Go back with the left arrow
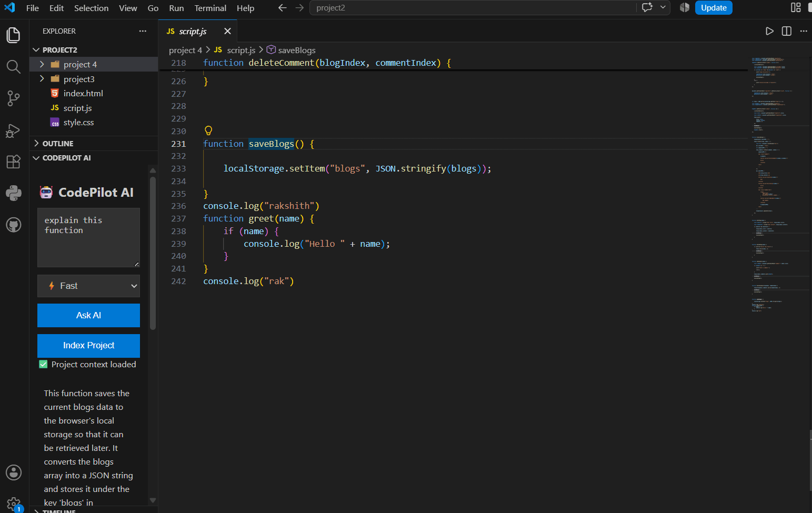 click(282, 8)
